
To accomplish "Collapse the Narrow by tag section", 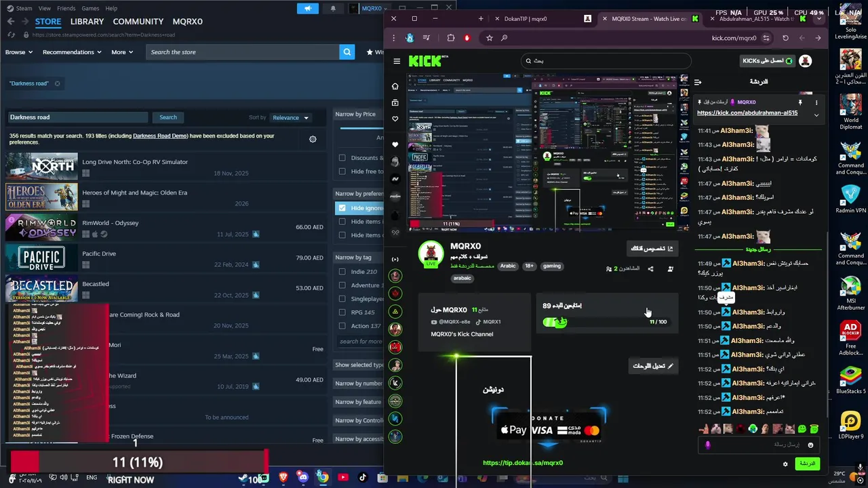I will click(358, 258).
